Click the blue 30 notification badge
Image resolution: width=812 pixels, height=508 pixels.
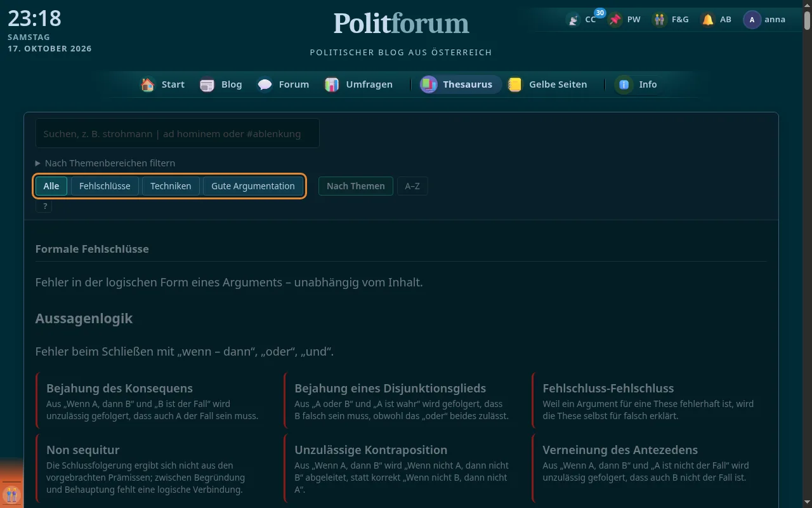pyautogui.click(x=599, y=13)
